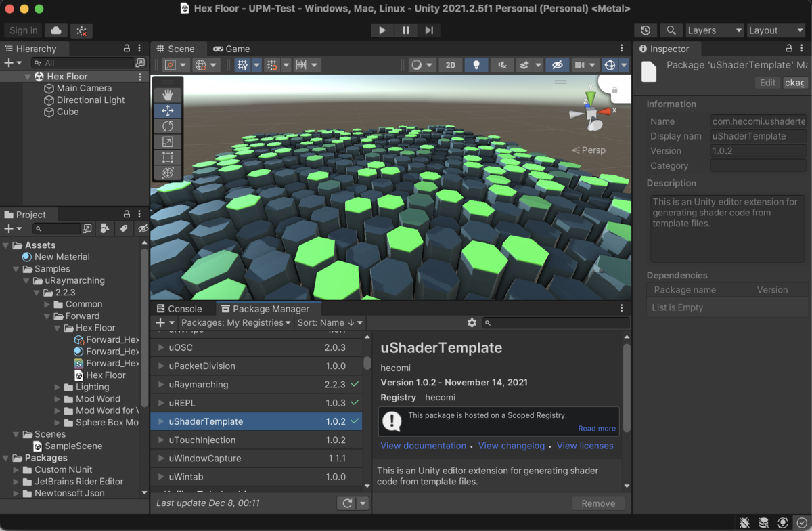Viewport: 812px width, 531px height.
Task: Open the global search magnifier
Action: point(671,30)
